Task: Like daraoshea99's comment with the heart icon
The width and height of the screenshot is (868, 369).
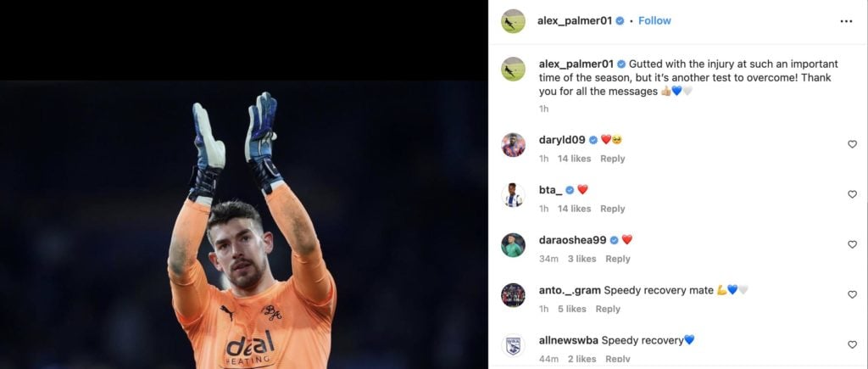Action: pos(852,244)
